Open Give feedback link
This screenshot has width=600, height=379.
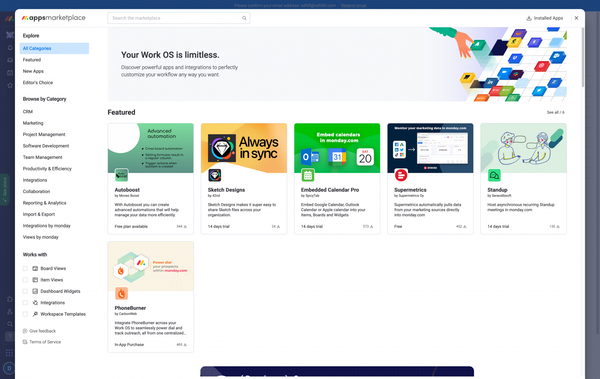[39, 331]
